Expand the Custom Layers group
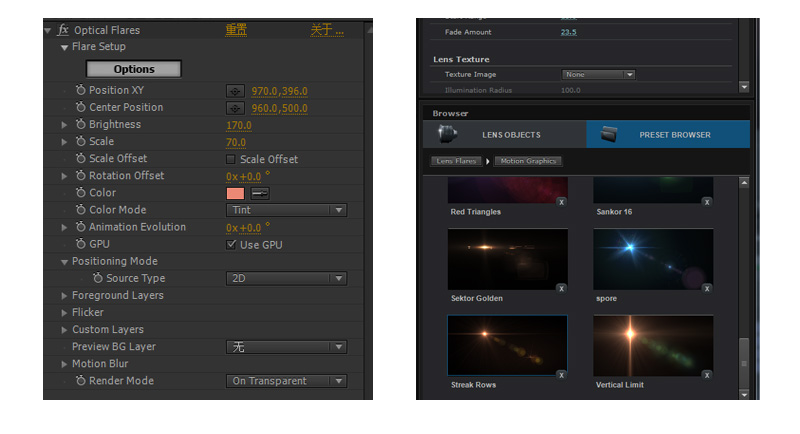The height and width of the screenshot is (434, 800). [x=64, y=330]
